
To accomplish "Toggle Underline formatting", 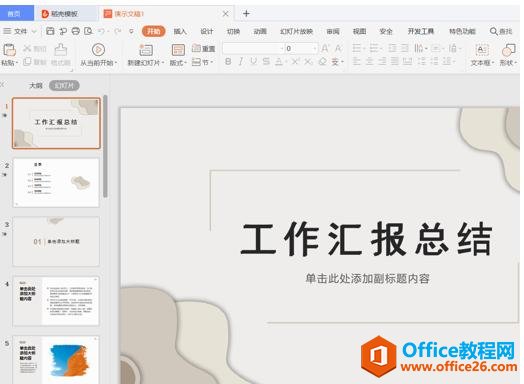I will 253,61.
